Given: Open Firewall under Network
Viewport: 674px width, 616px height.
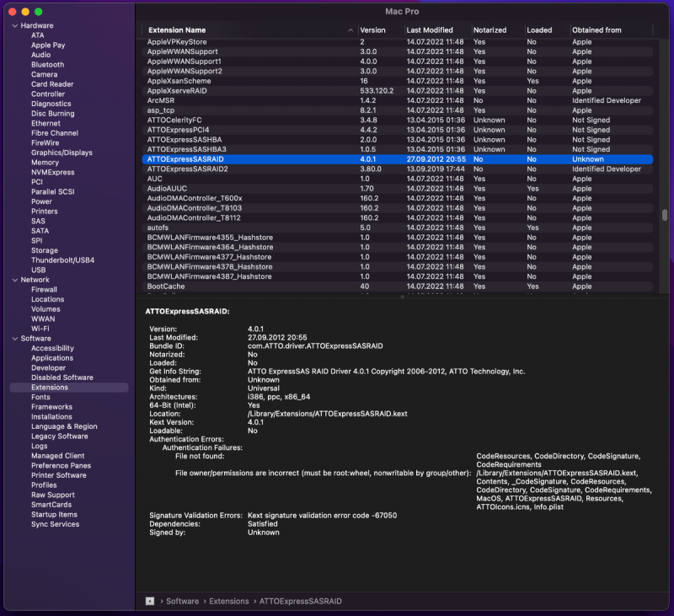Looking at the screenshot, I should (44, 290).
